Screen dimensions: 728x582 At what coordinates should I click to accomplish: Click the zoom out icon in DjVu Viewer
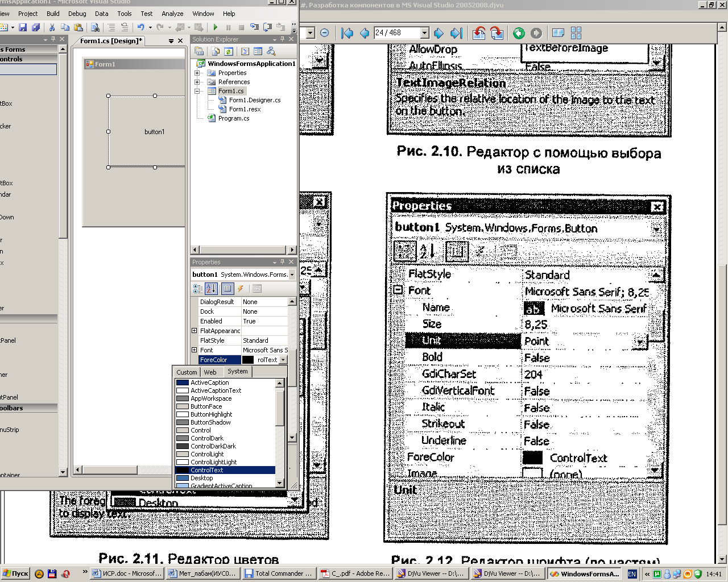pyautogui.click(x=325, y=33)
